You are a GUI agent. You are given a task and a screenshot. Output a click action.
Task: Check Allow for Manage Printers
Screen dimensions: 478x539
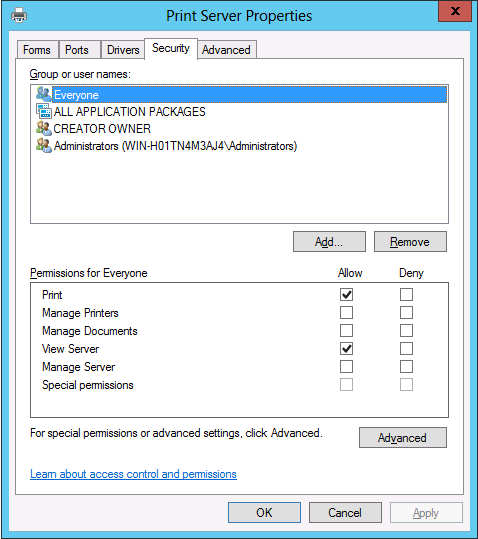(346, 313)
